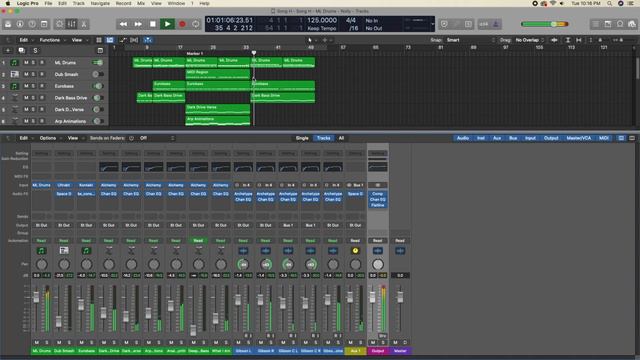Open the Record menu

point(123,3)
